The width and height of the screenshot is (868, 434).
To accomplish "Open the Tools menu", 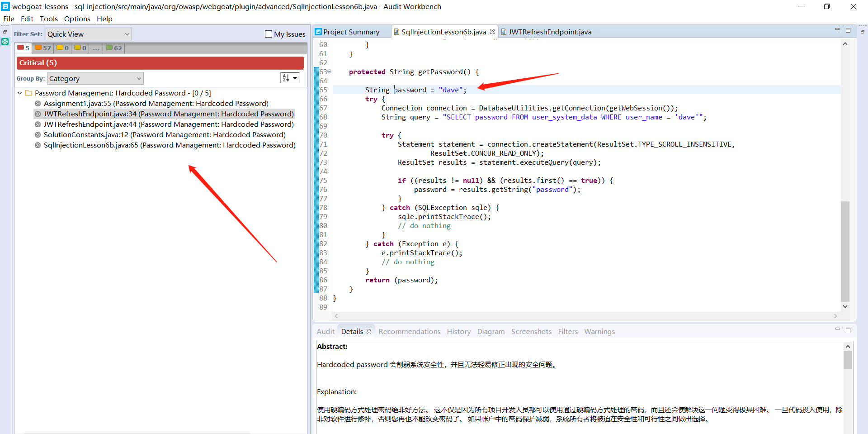I will pyautogui.click(x=48, y=19).
